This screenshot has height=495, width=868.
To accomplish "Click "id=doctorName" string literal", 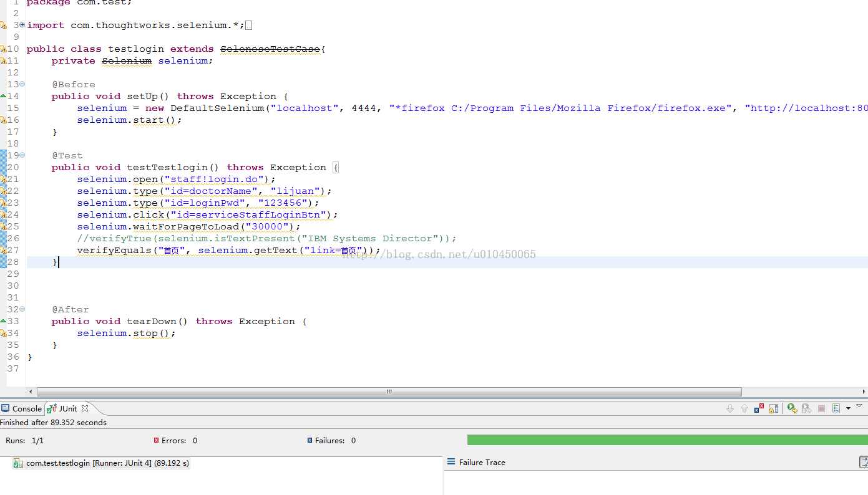I will [211, 191].
